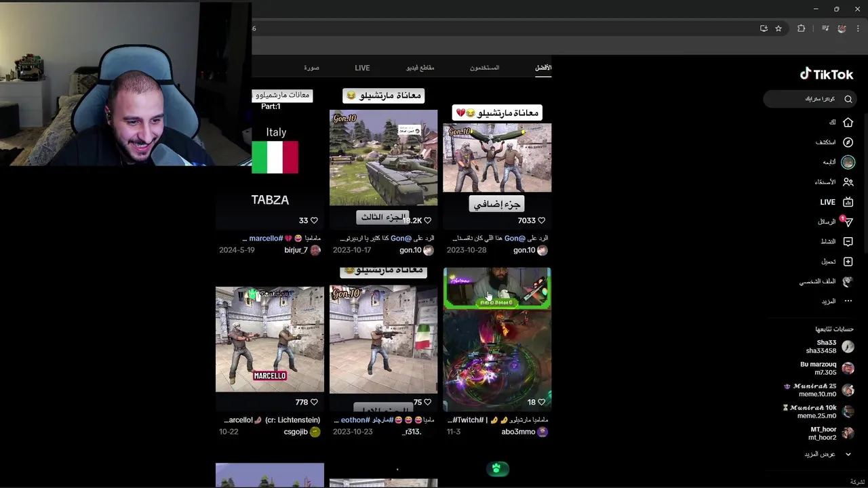Switch to the 'صورة' Photo tab
The image size is (868, 488).
pos(311,68)
